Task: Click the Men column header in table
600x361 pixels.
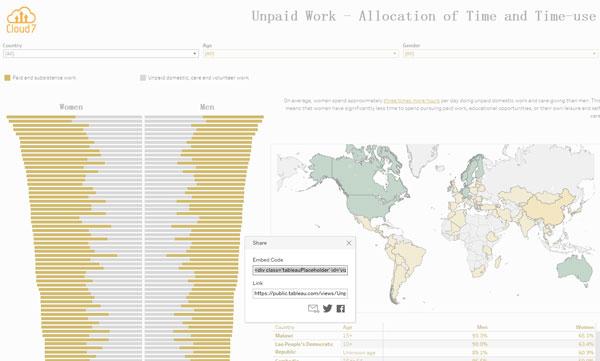Action: 482,327
